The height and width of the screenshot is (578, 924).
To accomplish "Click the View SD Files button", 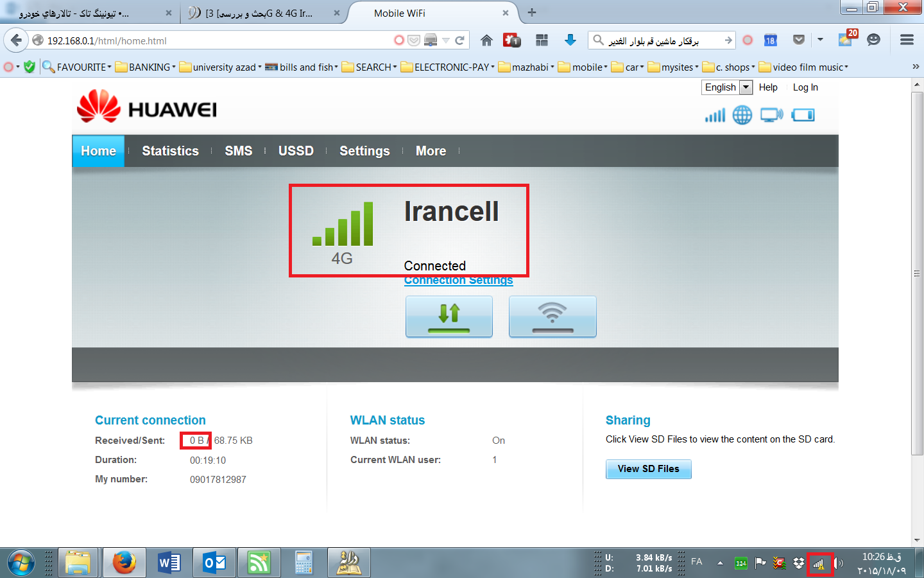I will [x=648, y=469].
